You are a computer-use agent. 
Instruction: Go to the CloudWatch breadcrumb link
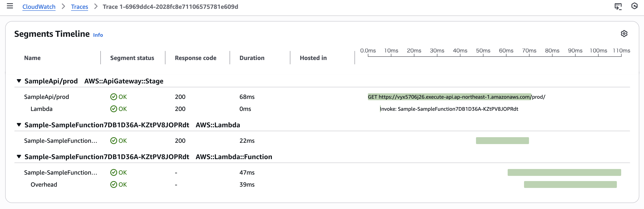pyautogui.click(x=39, y=7)
